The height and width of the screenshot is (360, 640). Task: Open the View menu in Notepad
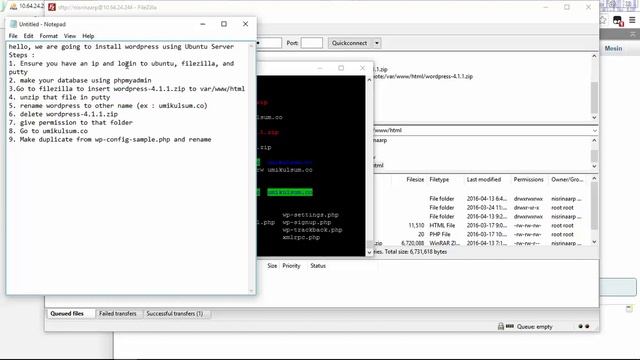click(x=70, y=36)
